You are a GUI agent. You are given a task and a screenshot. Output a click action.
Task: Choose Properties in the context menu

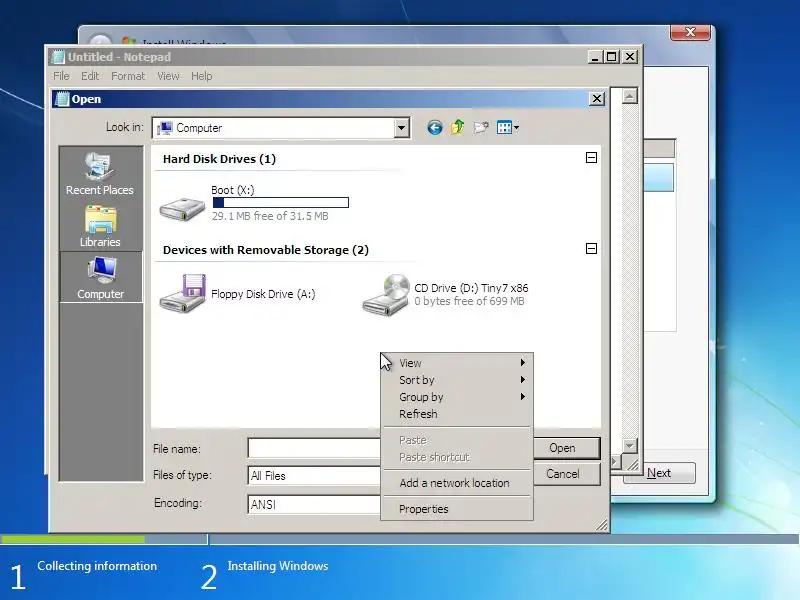tap(457, 509)
